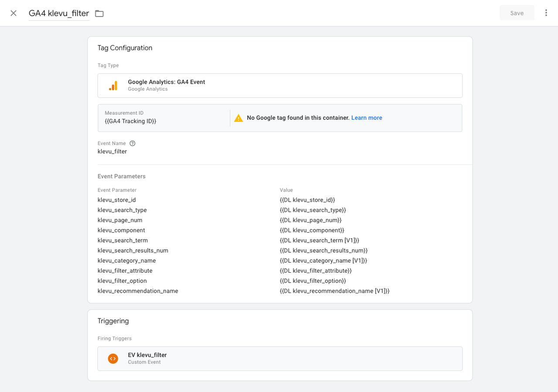Click the {{DL klevu_search_type}} value
Image resolution: width=558 pixels, height=392 pixels.
(313, 210)
